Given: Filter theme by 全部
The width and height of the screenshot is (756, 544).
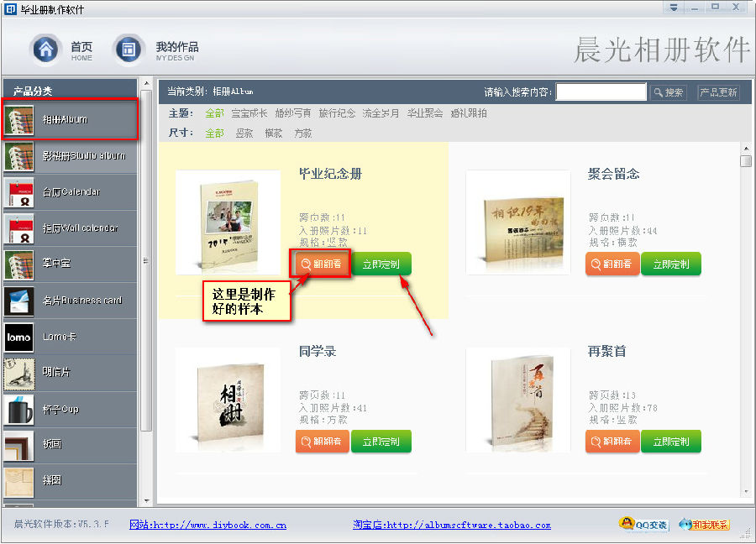Looking at the screenshot, I should click(x=214, y=113).
